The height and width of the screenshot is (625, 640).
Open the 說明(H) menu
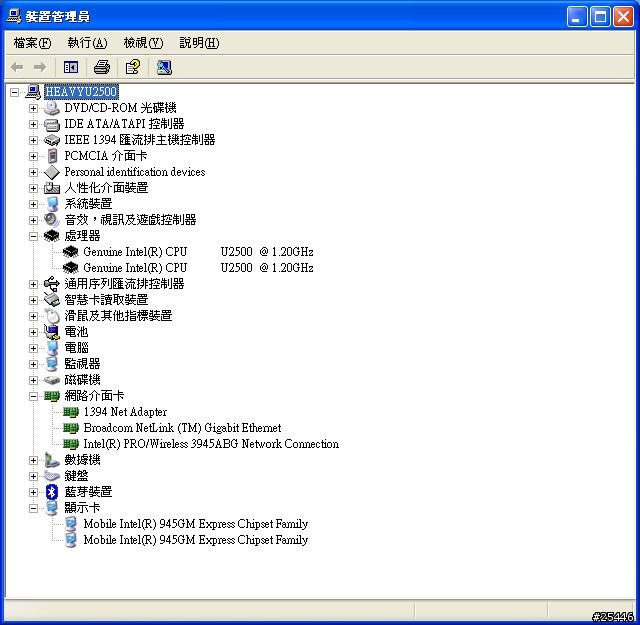click(x=199, y=42)
